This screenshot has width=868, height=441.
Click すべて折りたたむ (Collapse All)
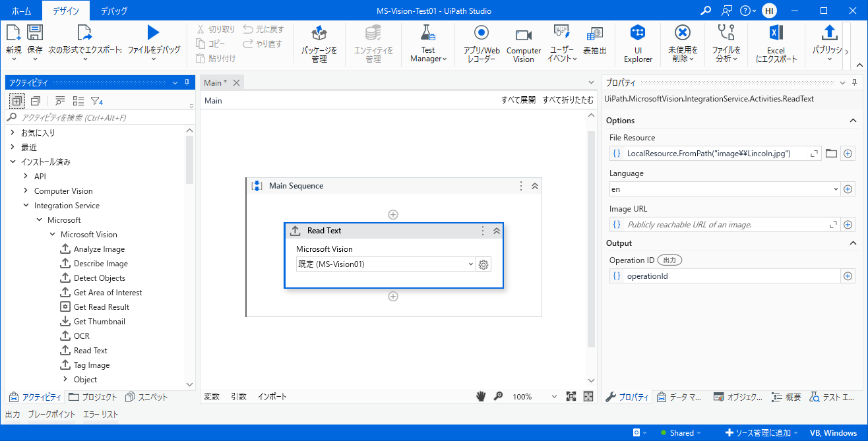568,101
